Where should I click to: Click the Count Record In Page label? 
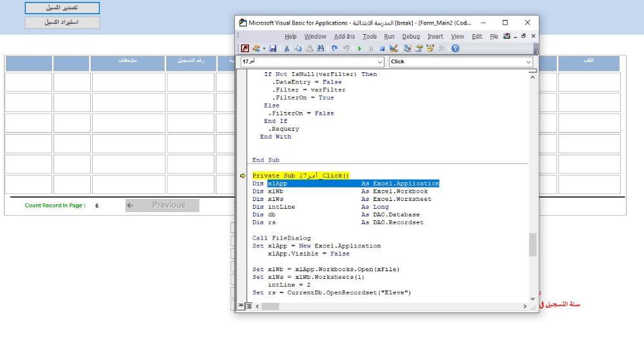click(55, 205)
